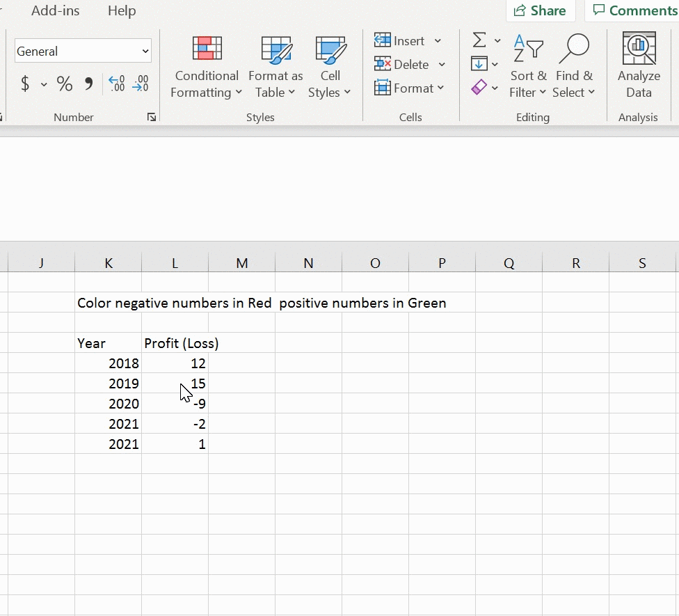This screenshot has width=679, height=616.
Task: Open the Help tab
Action: 122,10
